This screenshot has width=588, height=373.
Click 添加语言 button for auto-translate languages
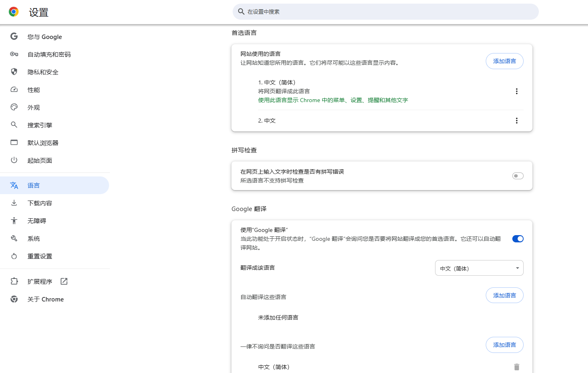505,295
